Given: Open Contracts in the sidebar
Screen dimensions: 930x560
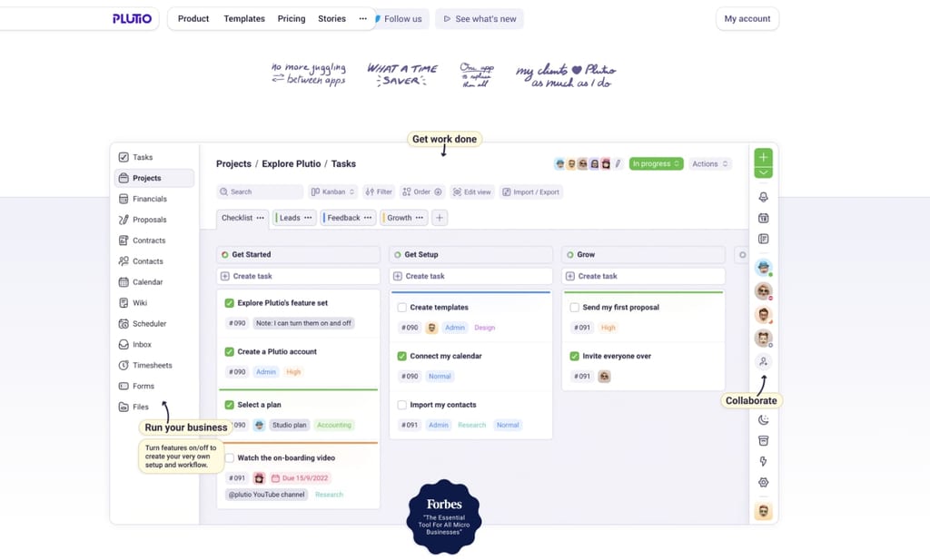Looking at the screenshot, I should tap(142, 241).
